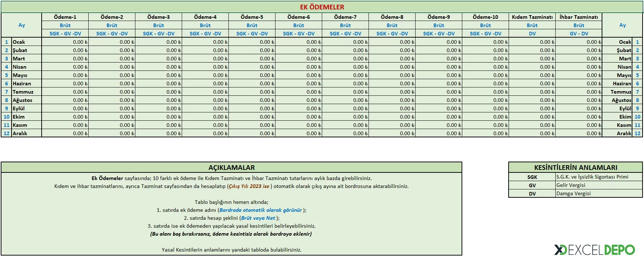Select the Kıdem Tazminatı column header
This screenshot has height=257, width=644.
(532, 17)
